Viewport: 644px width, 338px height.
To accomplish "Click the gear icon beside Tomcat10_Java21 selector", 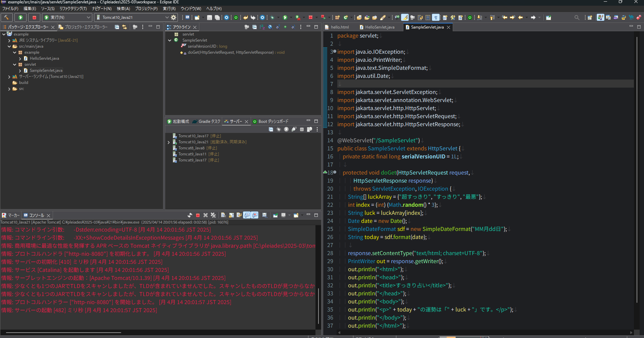I will tap(174, 17).
